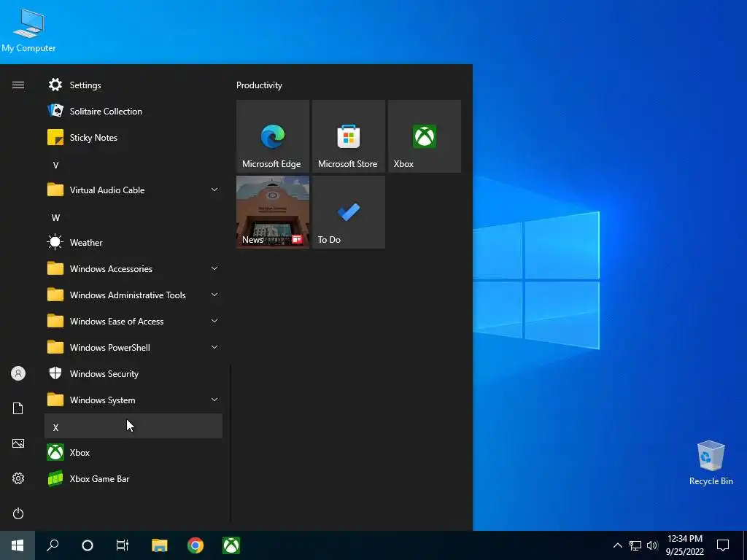Expand Windows Administrative Tools chevron
This screenshot has height=560, width=747.
(x=214, y=295)
